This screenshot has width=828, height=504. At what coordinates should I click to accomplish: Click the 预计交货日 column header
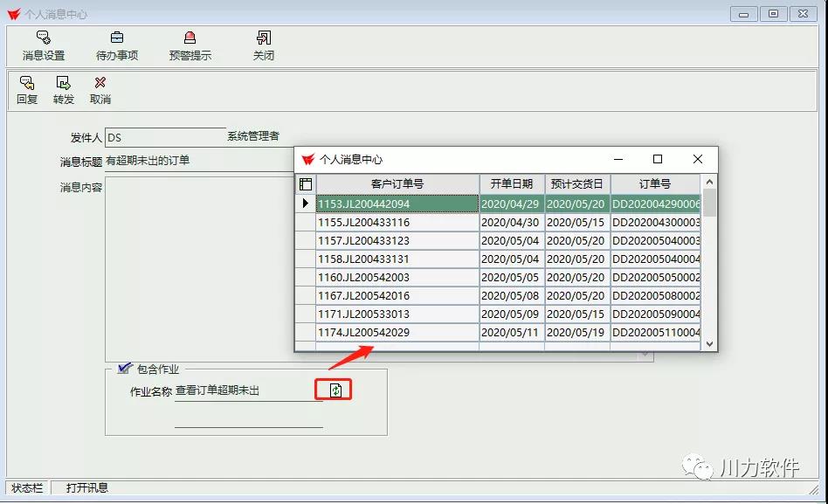coord(576,184)
